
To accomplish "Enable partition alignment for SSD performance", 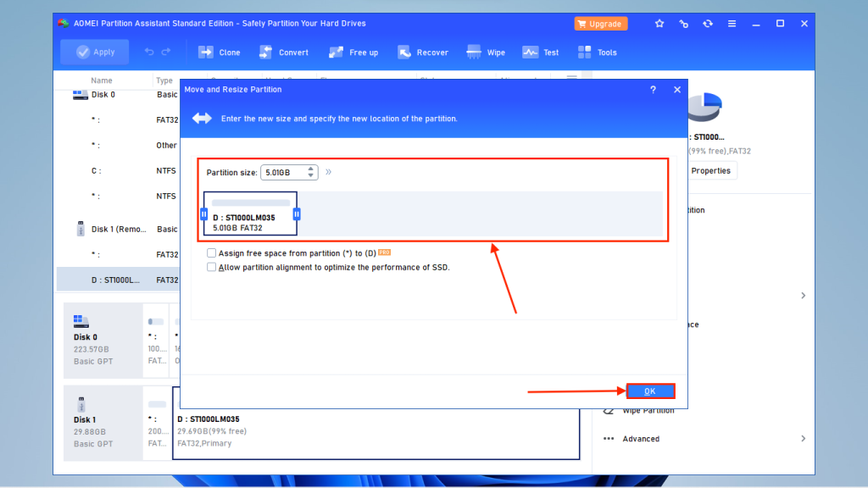I will [211, 266].
